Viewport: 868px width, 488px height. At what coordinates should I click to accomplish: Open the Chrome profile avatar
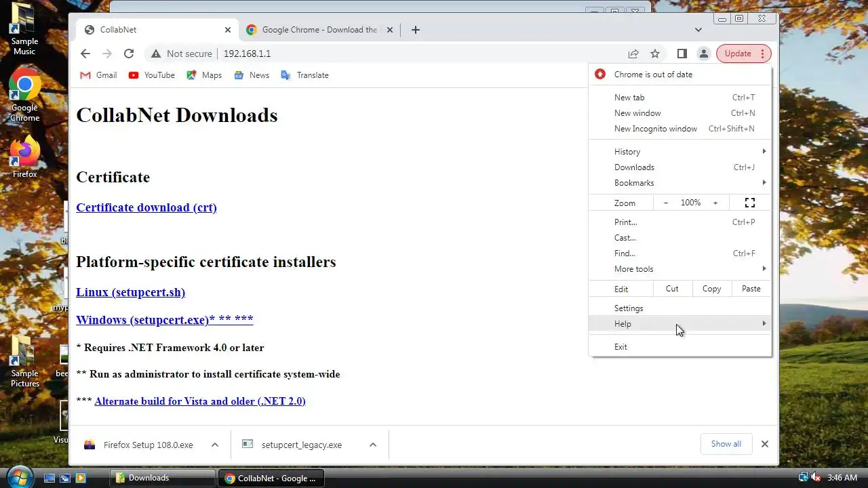point(704,54)
